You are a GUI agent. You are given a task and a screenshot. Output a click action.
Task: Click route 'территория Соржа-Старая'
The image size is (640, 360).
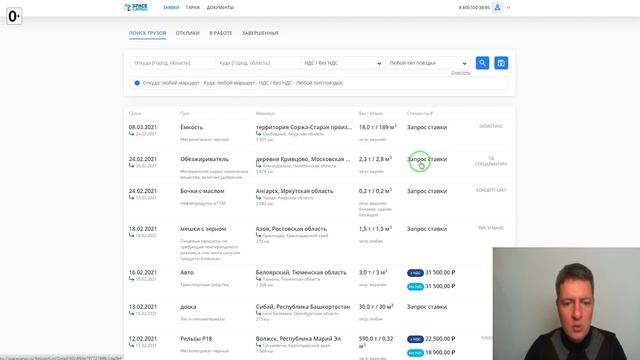click(304, 127)
